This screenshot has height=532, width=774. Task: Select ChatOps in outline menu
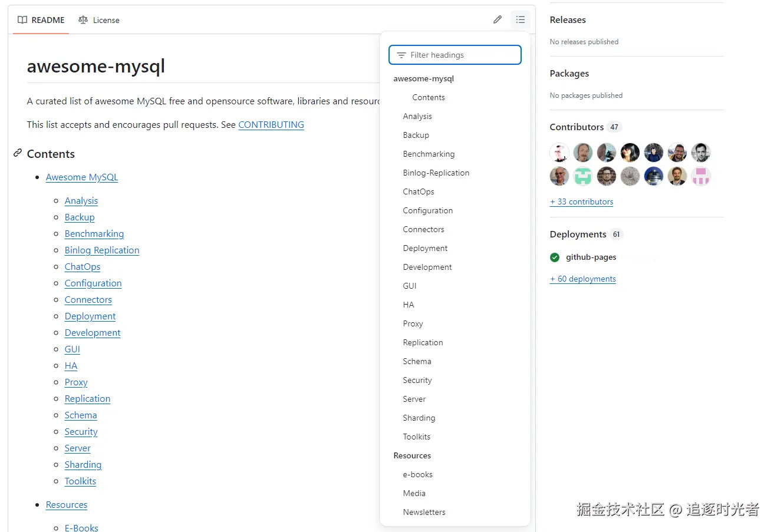[419, 191]
